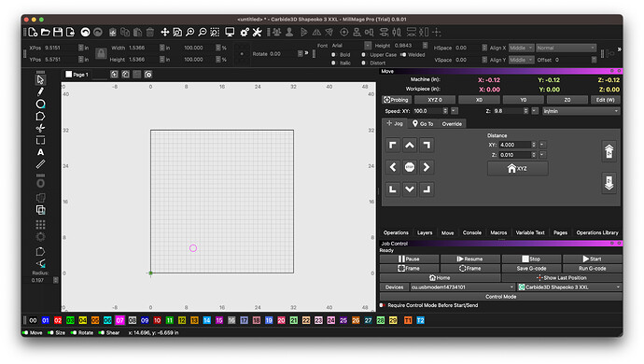Click the Probing button
Screen dimensions: 644x364
[x=397, y=100]
